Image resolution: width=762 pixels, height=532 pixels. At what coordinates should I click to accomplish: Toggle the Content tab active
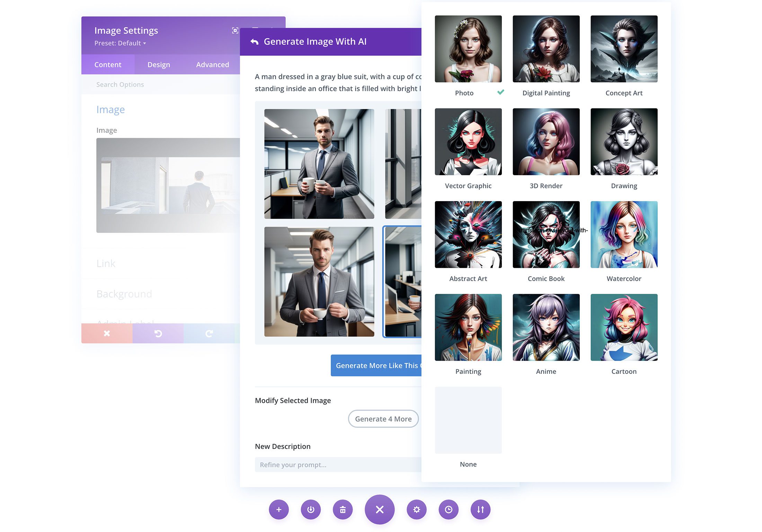[x=108, y=64]
